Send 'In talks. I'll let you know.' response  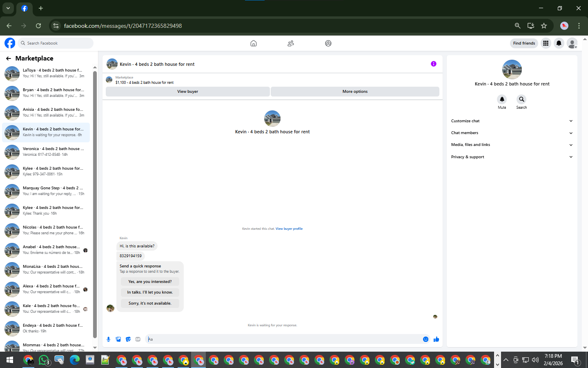click(150, 292)
